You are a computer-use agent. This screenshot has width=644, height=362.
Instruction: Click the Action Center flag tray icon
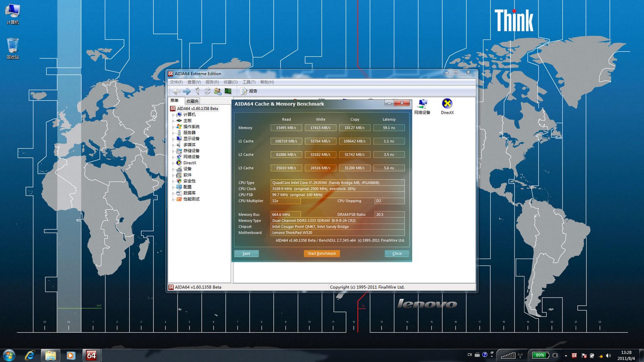click(x=584, y=356)
